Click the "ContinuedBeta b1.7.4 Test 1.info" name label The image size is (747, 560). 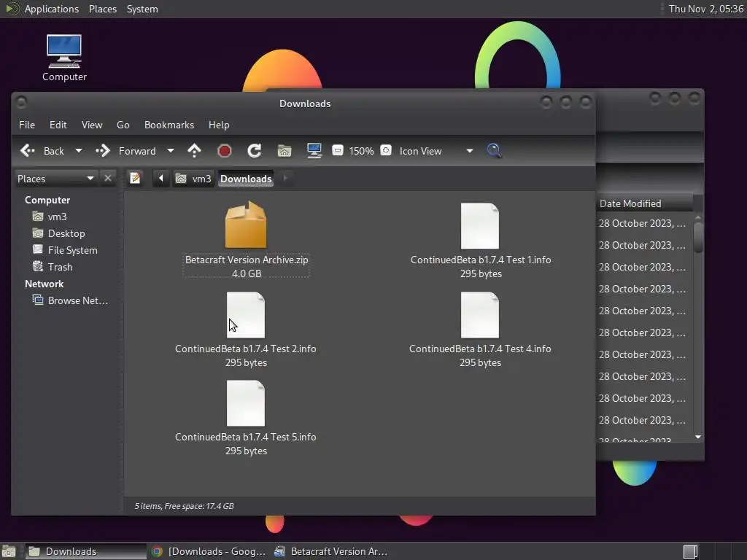[481, 260]
